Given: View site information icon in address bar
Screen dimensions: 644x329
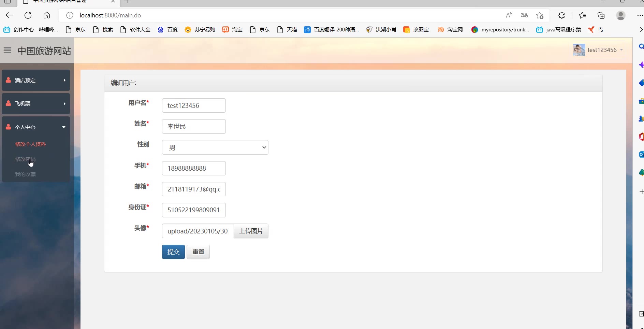Looking at the screenshot, I should click(70, 15).
